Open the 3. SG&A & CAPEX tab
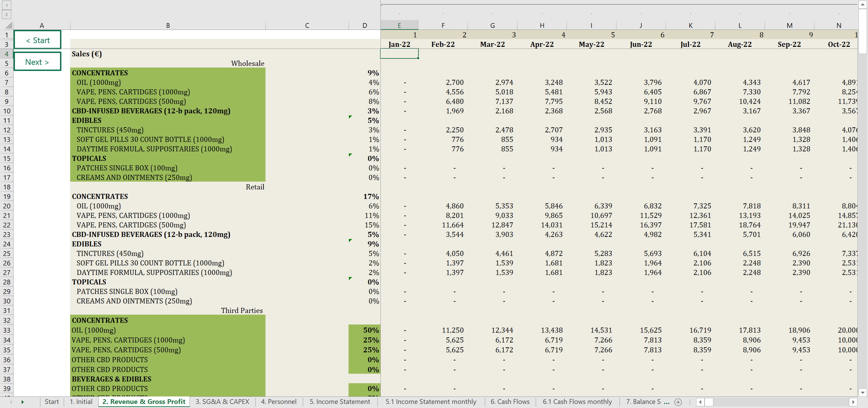The image size is (868, 408). click(x=222, y=402)
